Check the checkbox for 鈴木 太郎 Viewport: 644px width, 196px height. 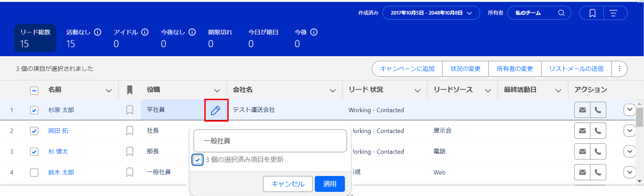tap(34, 172)
